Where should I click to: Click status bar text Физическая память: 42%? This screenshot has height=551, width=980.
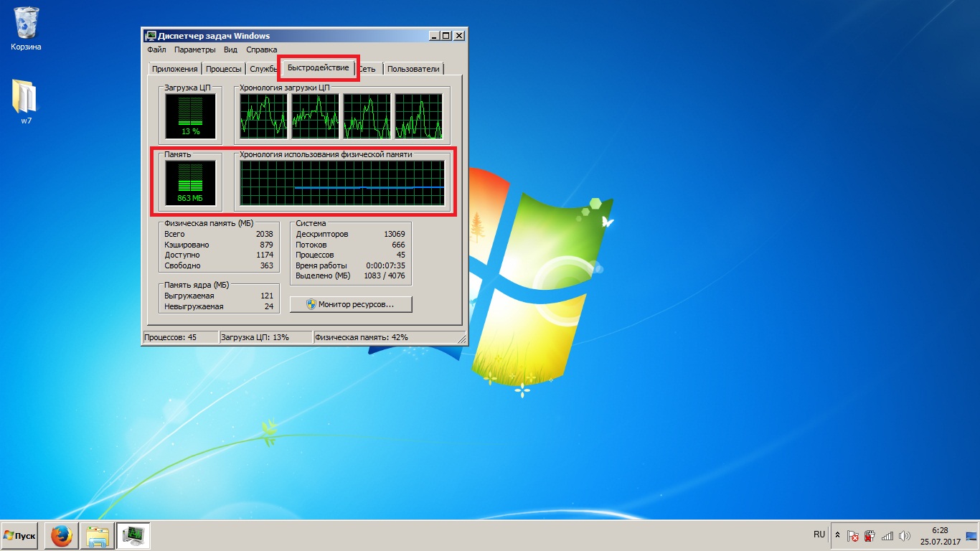click(x=362, y=336)
